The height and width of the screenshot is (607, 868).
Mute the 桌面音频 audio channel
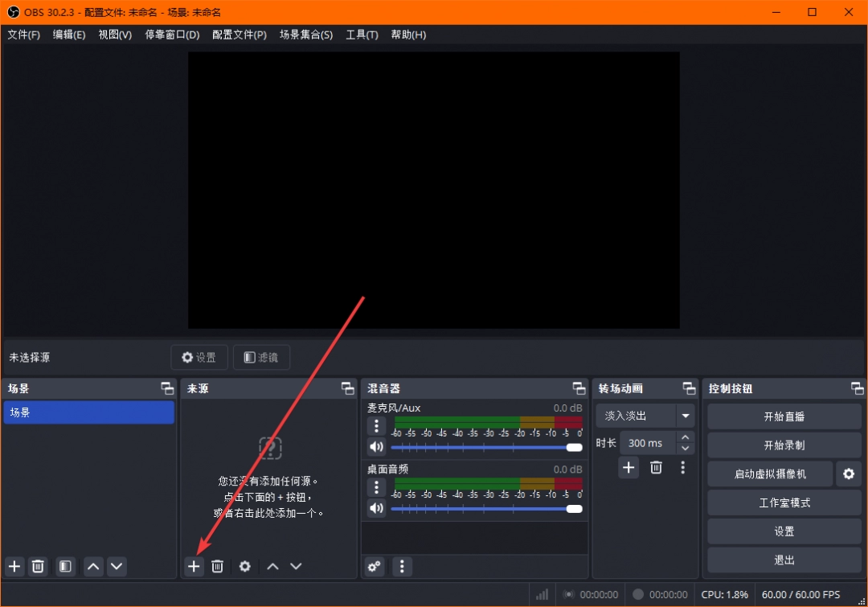(376, 508)
